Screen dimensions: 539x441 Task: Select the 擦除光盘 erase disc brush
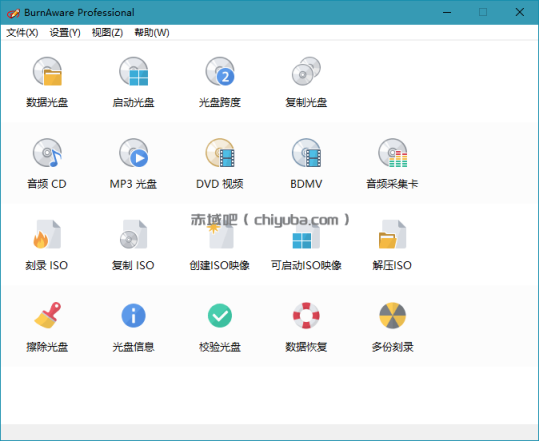coord(47,316)
